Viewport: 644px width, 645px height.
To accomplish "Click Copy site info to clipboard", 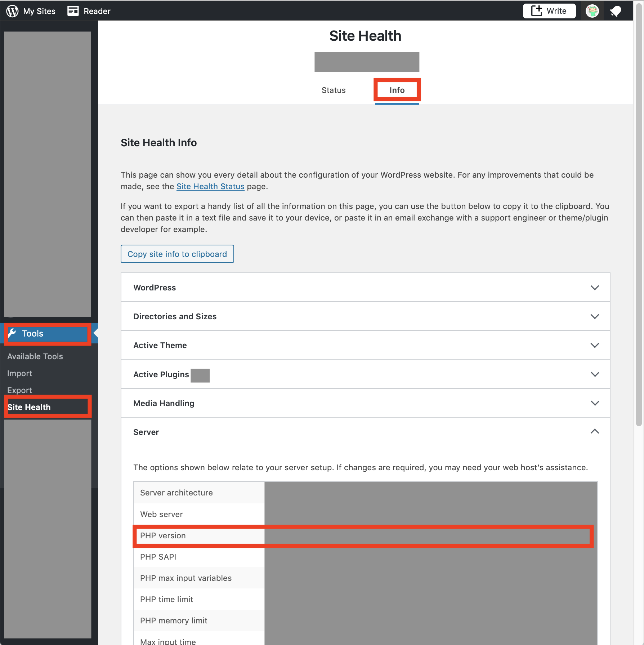I will 177,254.
